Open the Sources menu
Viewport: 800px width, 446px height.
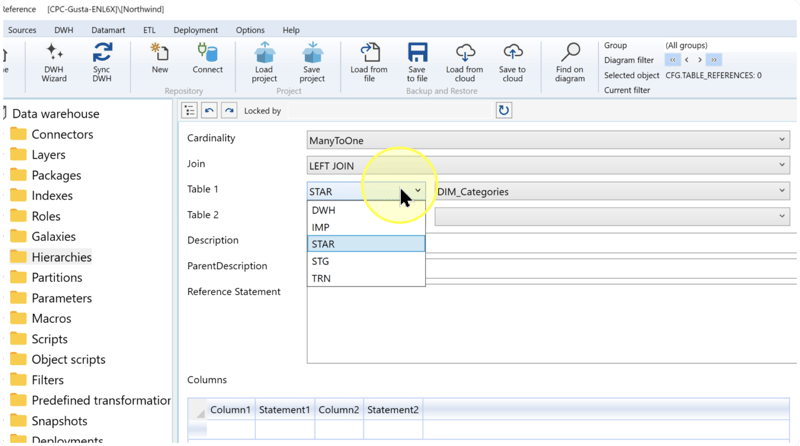pyautogui.click(x=22, y=30)
